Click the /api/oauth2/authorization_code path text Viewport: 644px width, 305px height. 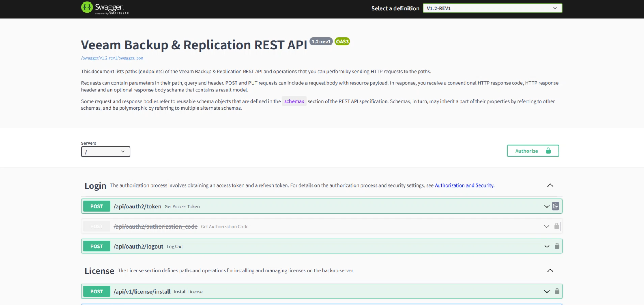(155, 227)
